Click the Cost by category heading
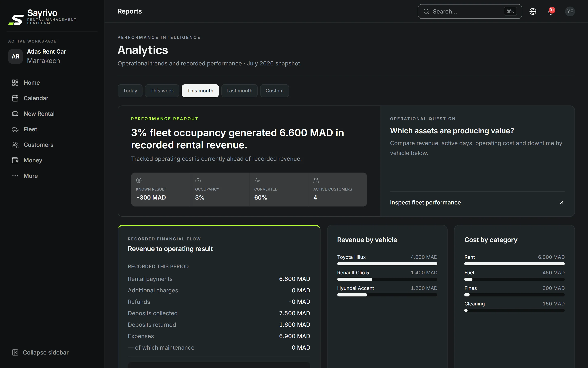 point(491,240)
